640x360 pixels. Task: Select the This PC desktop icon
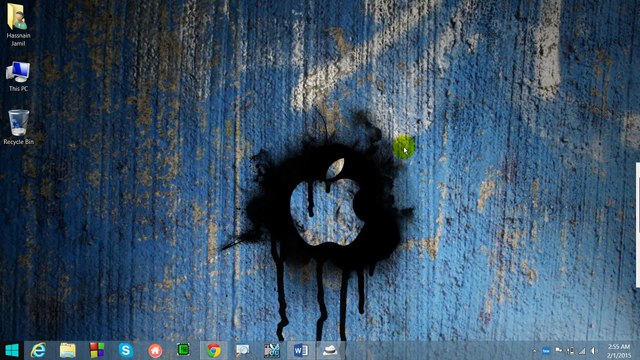click(18, 76)
